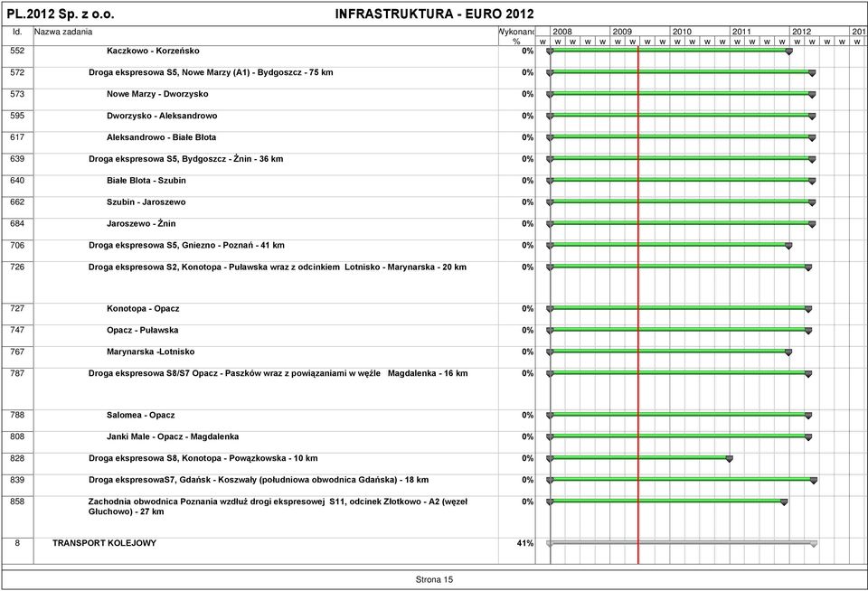Click the 'Strona 15' page footer
Screen dimensions: 868x591
pos(434,579)
